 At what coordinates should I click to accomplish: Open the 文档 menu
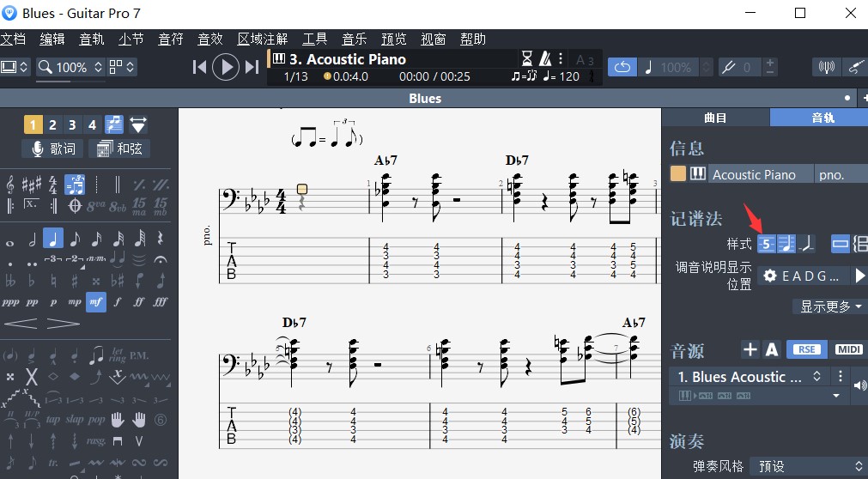tap(13, 39)
